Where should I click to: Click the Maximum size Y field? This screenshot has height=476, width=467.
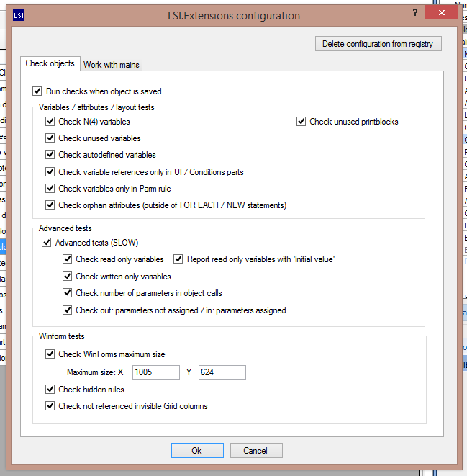222,372
